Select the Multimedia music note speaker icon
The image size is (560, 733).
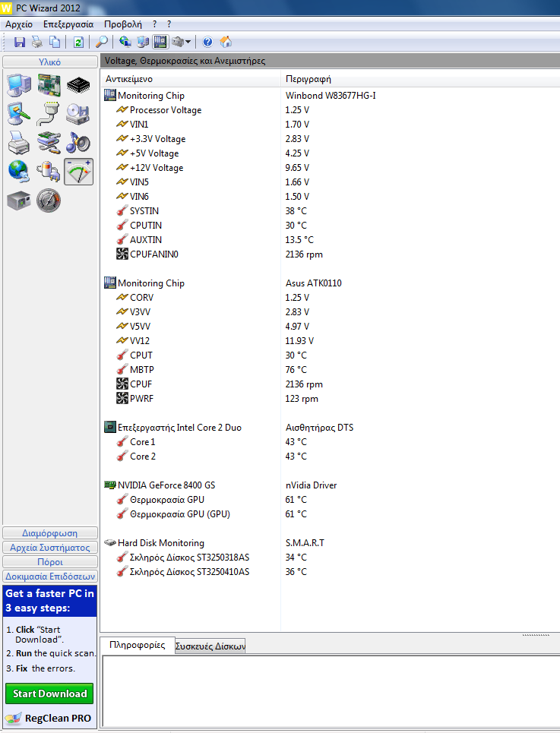tap(78, 143)
